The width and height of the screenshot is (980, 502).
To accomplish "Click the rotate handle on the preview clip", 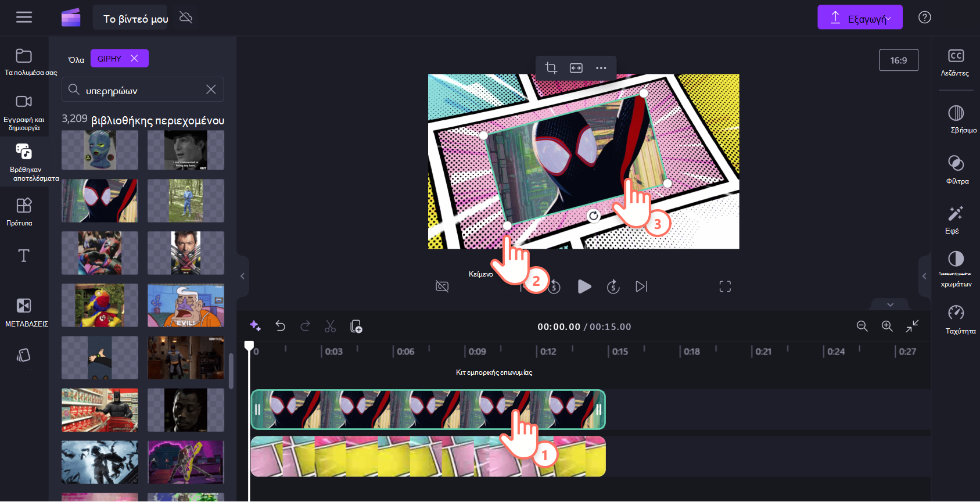I will 593,216.
